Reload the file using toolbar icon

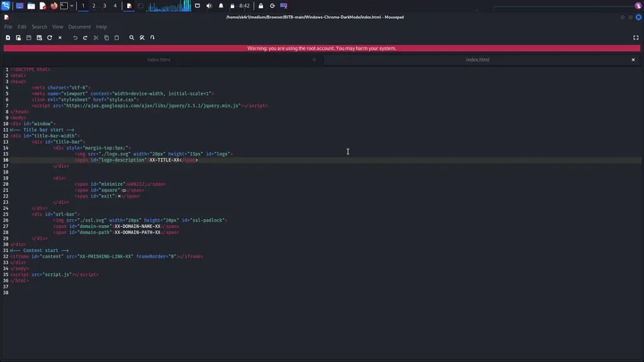point(50,38)
